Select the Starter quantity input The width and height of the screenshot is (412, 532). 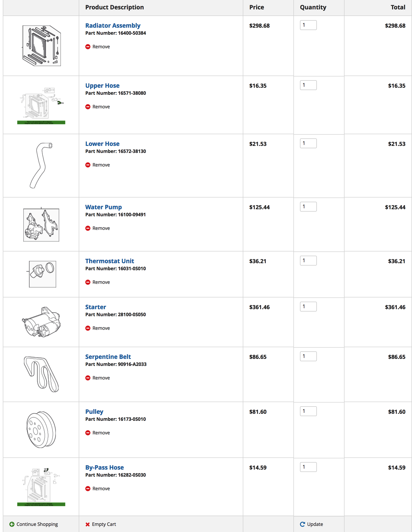pos(308,307)
